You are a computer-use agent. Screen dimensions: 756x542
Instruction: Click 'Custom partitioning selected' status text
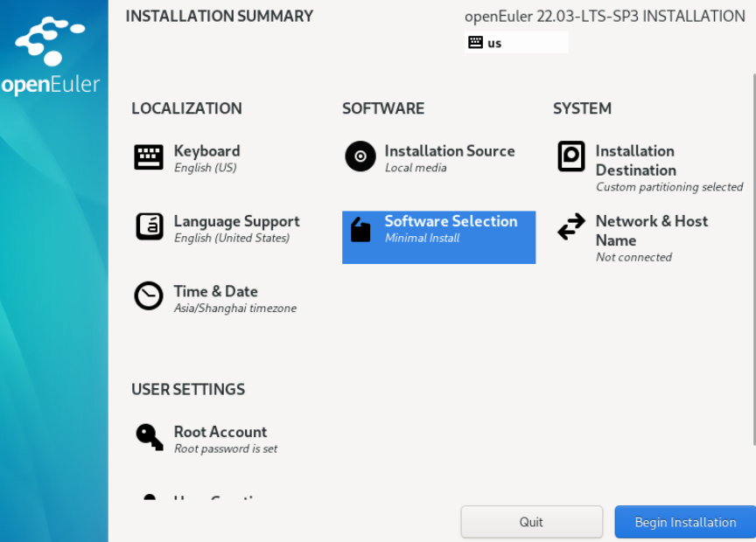tap(669, 187)
